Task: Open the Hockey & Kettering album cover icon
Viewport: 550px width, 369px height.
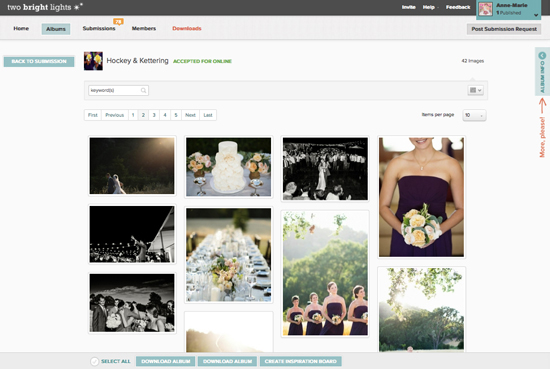Action: (x=93, y=61)
